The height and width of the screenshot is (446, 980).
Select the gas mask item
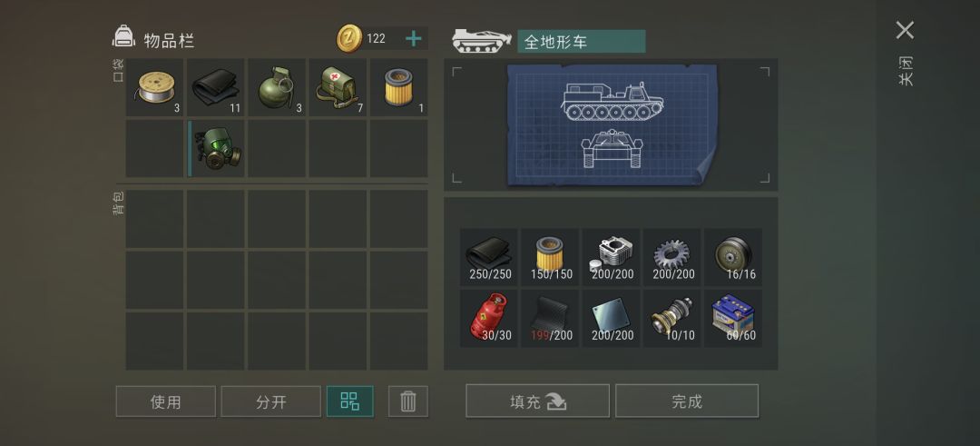(x=216, y=149)
